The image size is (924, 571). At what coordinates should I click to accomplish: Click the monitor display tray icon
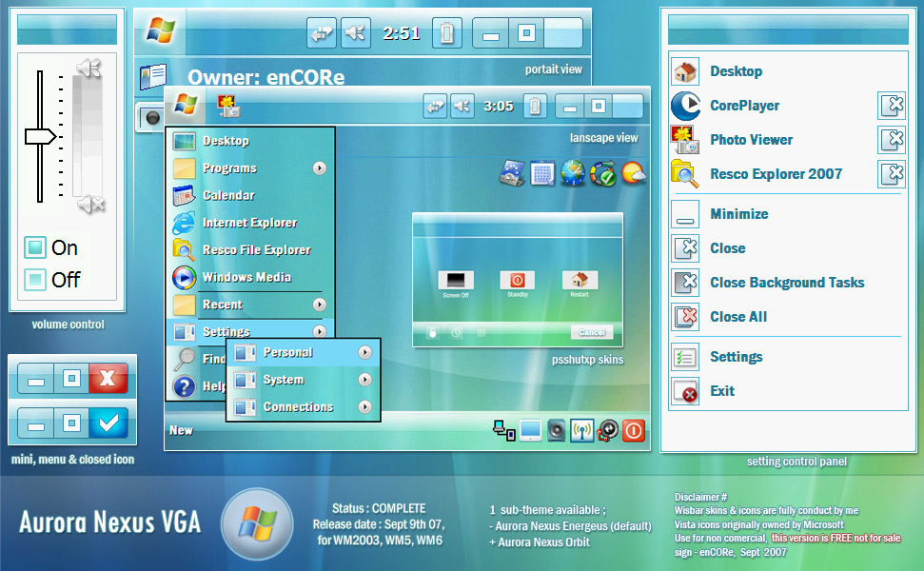click(x=530, y=431)
